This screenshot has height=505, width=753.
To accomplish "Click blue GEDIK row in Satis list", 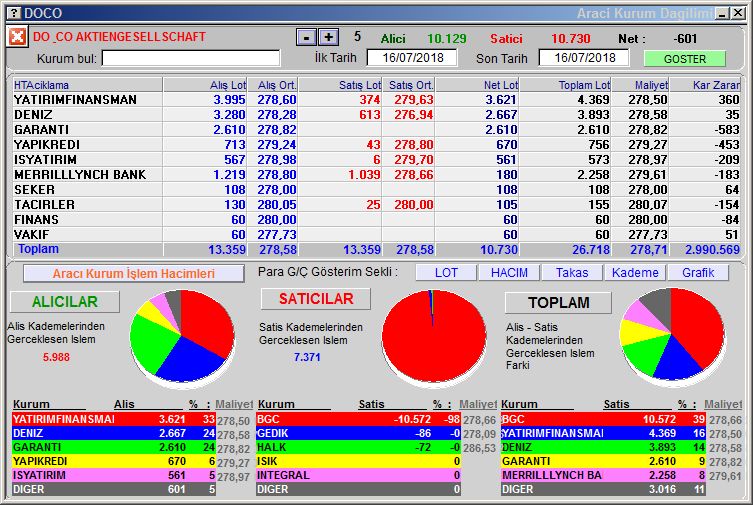I will pyautogui.click(x=358, y=433).
